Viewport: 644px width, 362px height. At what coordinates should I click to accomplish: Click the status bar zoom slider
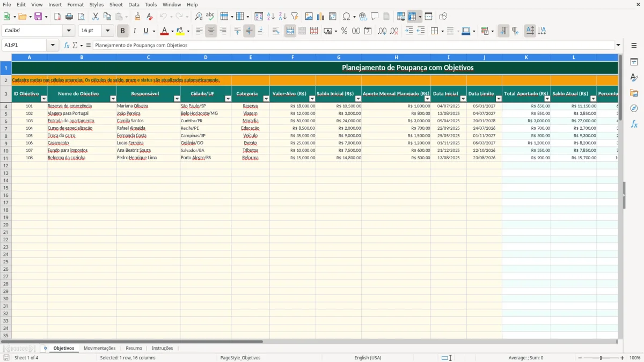[601, 358]
